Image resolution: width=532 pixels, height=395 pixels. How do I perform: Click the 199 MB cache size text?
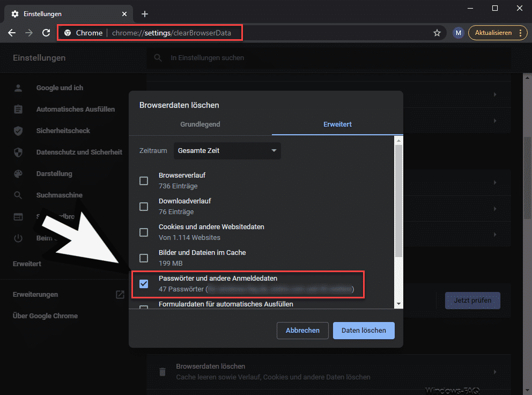[171, 264]
